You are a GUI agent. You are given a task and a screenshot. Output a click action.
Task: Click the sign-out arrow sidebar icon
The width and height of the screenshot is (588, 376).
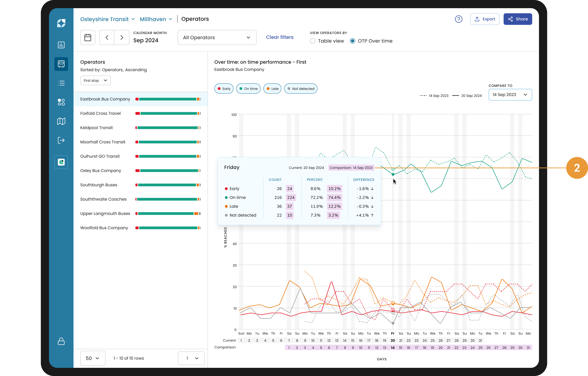click(x=61, y=140)
